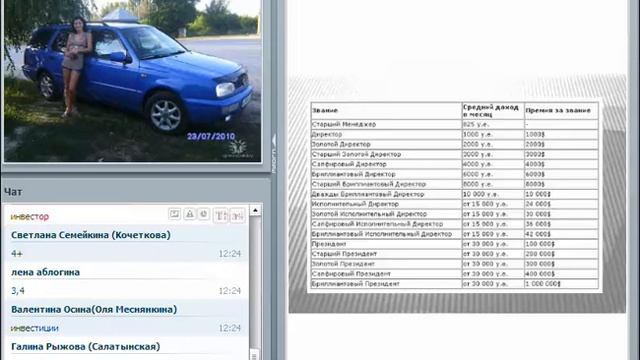Screen dimensions: 640x360
Task: Select chat message 'инвестиции'
Action: tap(35, 328)
